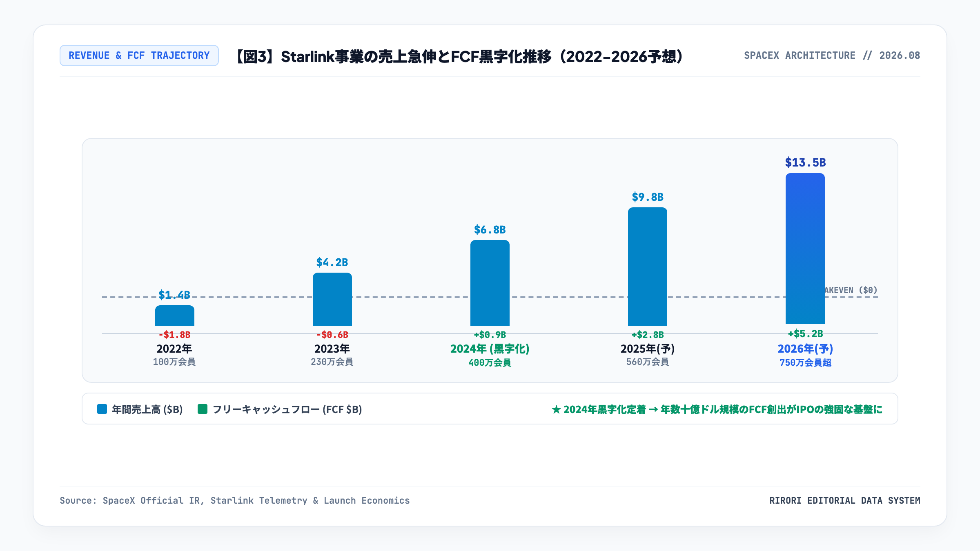Image resolution: width=980 pixels, height=551 pixels.
Task: Click the 2023年 axis label
Action: click(x=332, y=349)
